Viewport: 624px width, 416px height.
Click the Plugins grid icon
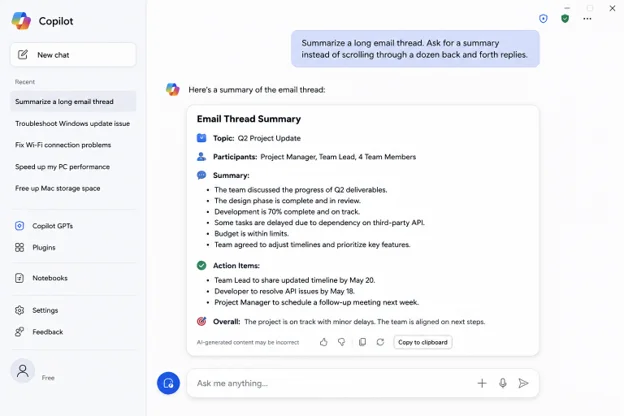pyautogui.click(x=20, y=247)
